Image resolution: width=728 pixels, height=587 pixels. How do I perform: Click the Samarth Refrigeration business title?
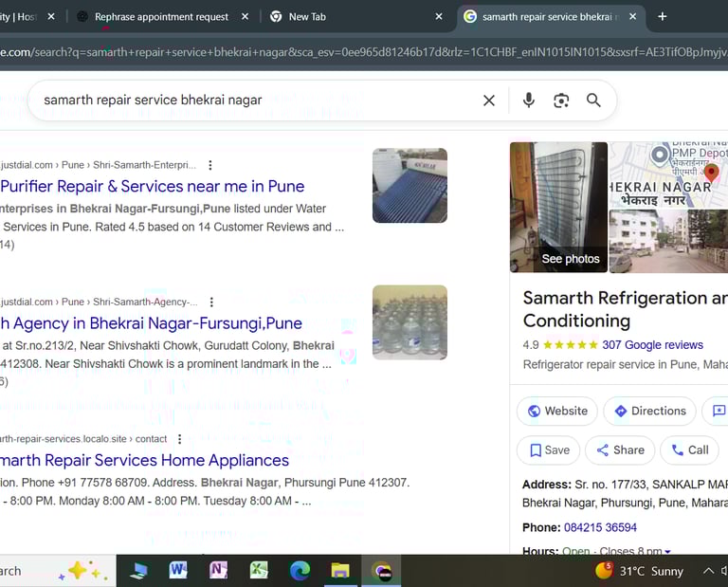pyautogui.click(x=625, y=309)
